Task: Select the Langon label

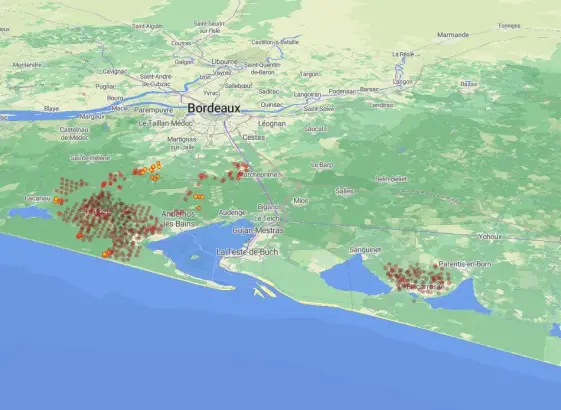Action: pyautogui.click(x=403, y=82)
